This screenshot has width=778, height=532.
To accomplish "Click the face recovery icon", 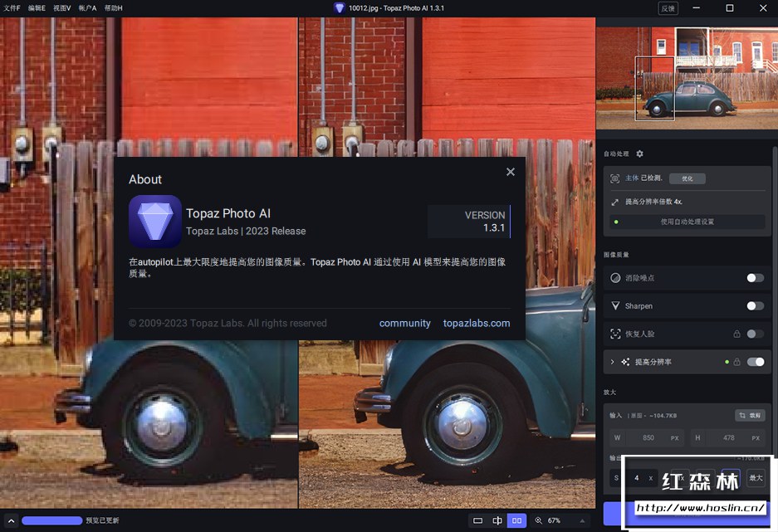I will (x=615, y=334).
